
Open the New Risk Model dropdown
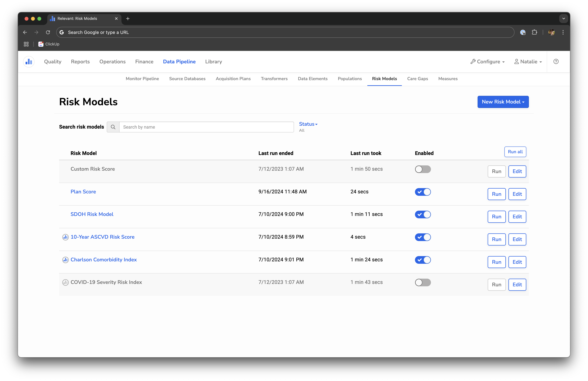pyautogui.click(x=503, y=102)
